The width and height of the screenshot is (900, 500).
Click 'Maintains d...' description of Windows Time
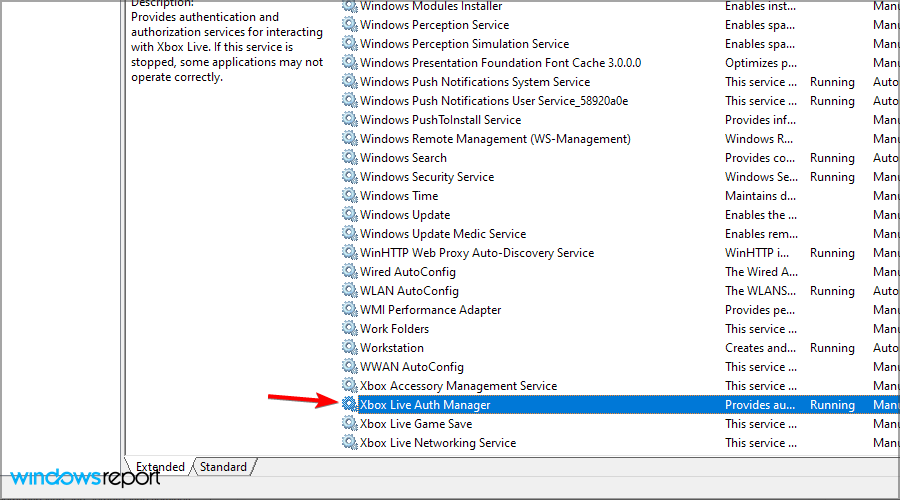(760, 196)
